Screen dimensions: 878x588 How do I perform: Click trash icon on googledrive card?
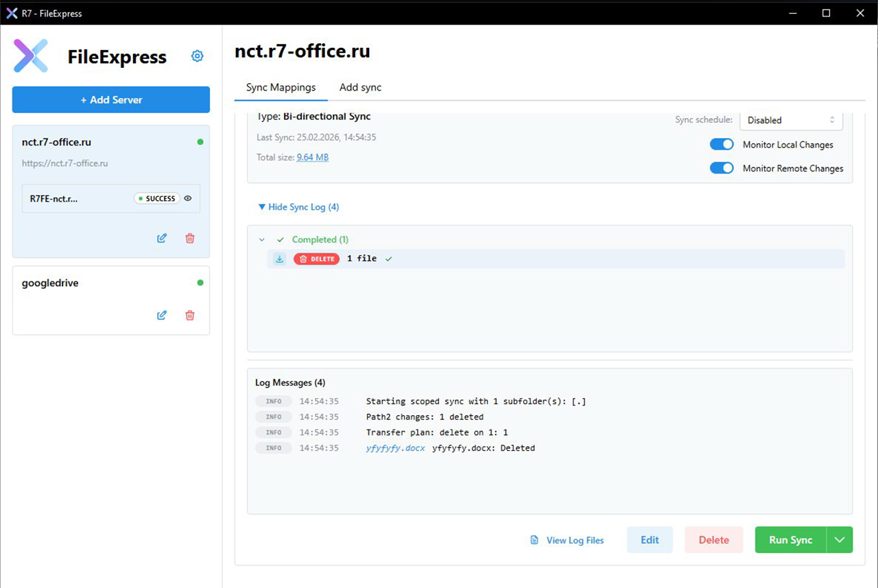[x=190, y=315]
